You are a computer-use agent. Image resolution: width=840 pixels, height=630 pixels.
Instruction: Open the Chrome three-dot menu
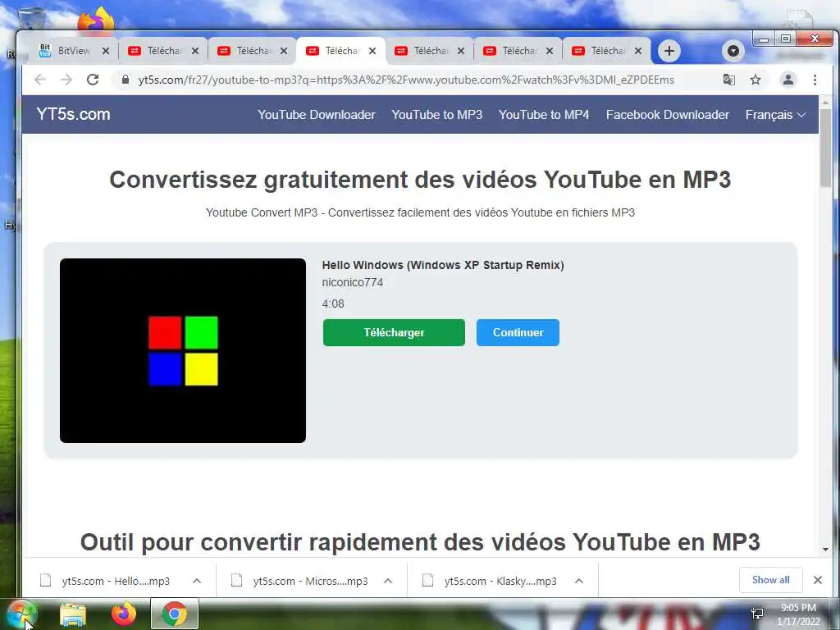pyautogui.click(x=815, y=80)
